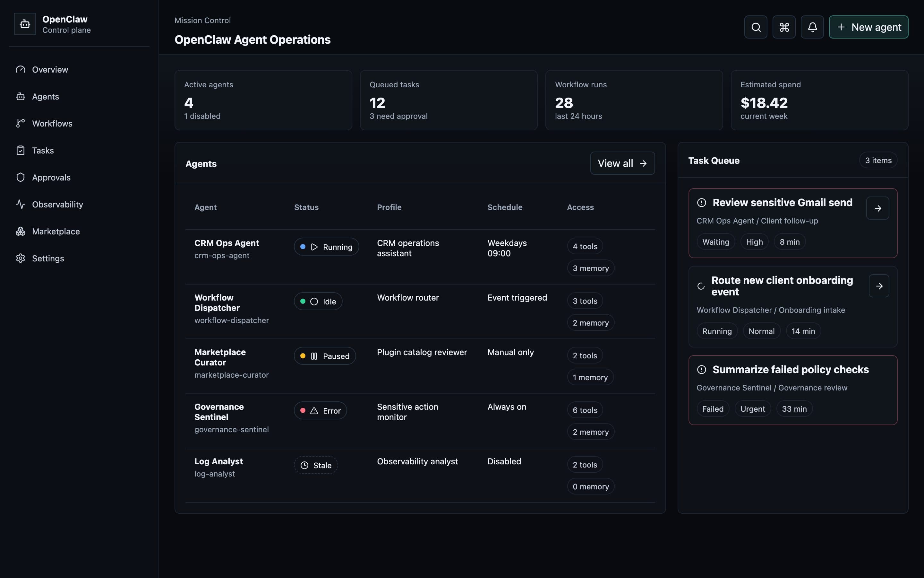This screenshot has height=578, width=924.
Task: Click the 6 tools chip for Governance Sentinel
Action: (585, 410)
